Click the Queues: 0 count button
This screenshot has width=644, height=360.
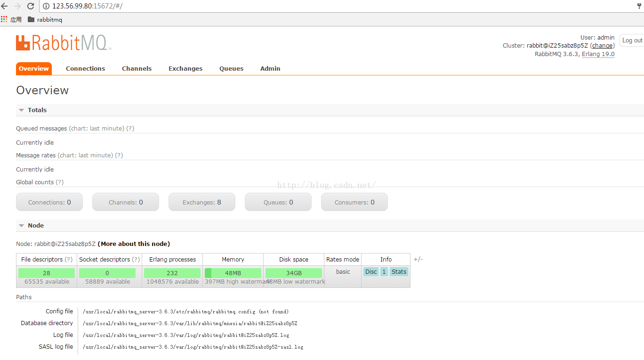278,202
